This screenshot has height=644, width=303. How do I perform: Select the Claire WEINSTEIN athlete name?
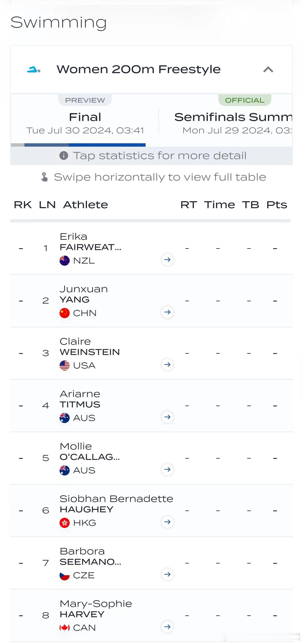(x=90, y=347)
